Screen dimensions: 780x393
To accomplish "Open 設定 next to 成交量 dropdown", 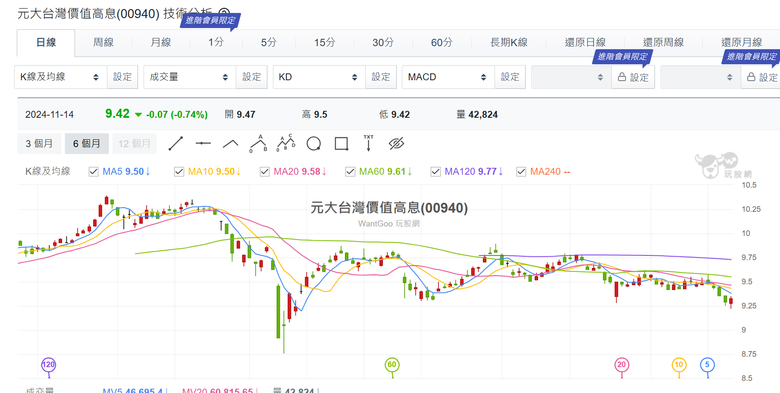I will (252, 77).
